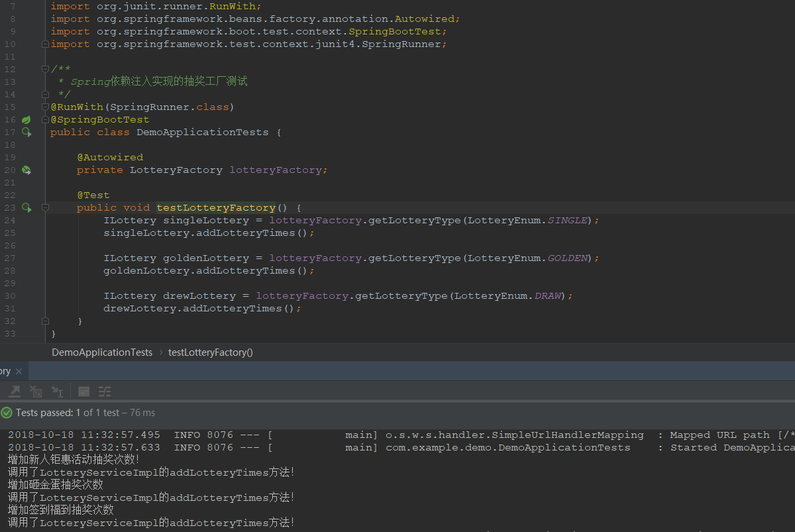Click the SpringBootTest import on line 9

coord(249,32)
